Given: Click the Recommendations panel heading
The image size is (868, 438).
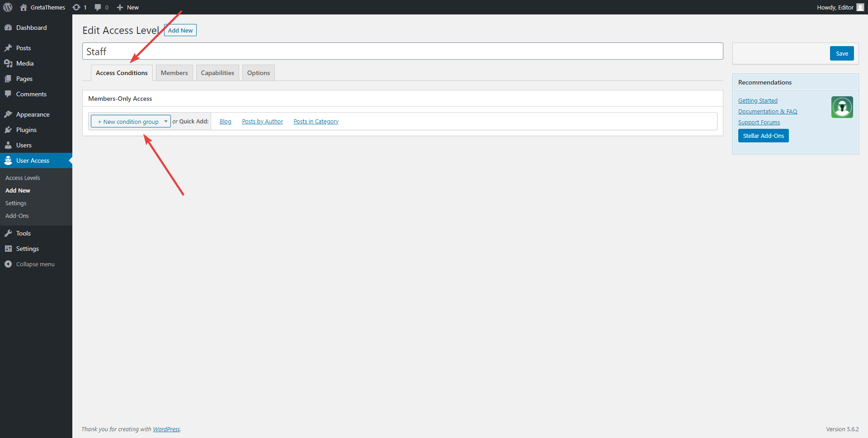Looking at the screenshot, I should click(765, 82).
